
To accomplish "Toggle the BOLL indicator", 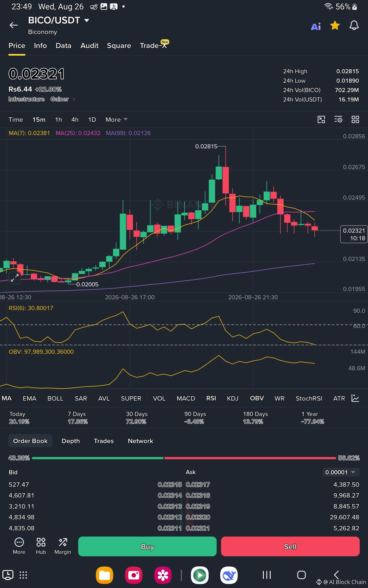I will (x=55, y=398).
